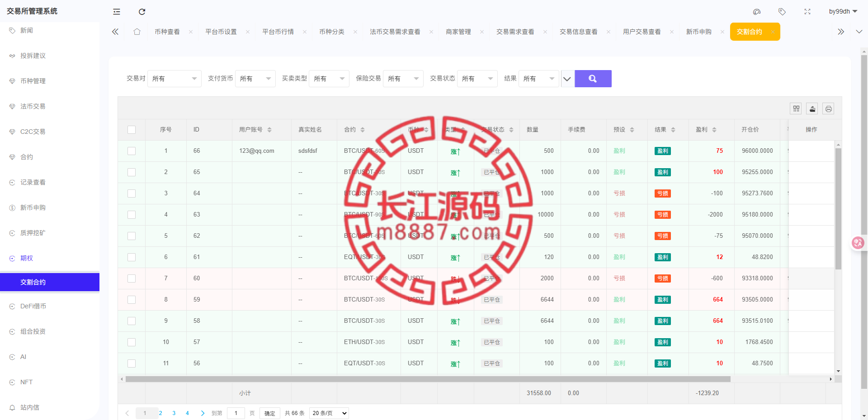Viewport: 868px width, 420px height.
Task: Click the tag icon in the header
Action: (x=782, y=12)
